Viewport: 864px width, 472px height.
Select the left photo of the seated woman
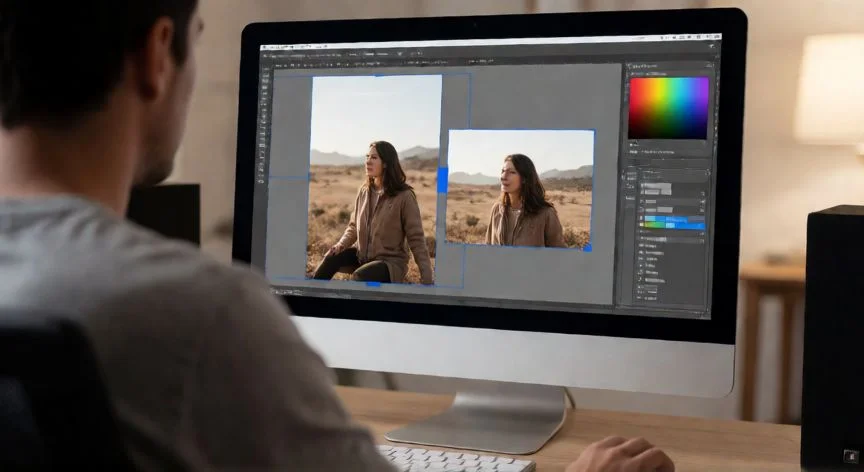pyautogui.click(x=374, y=179)
